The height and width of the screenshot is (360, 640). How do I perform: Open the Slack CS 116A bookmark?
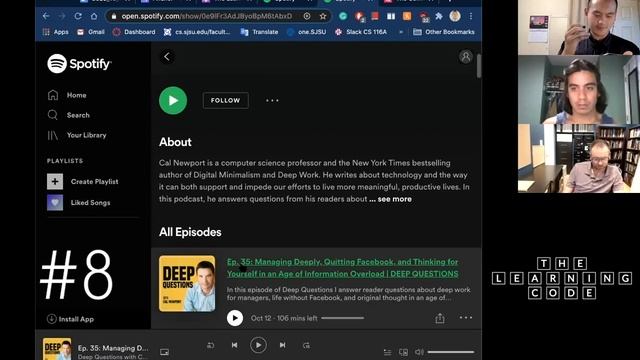pyautogui.click(x=360, y=32)
